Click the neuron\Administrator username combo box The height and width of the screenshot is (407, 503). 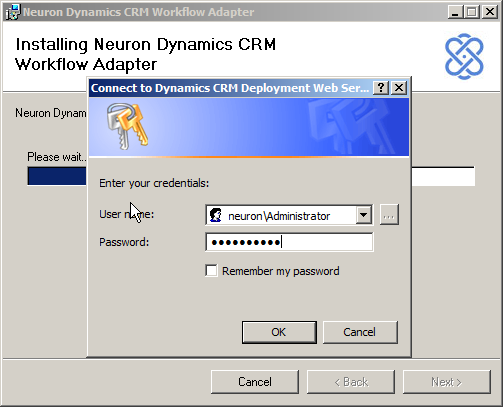pyautogui.click(x=289, y=215)
